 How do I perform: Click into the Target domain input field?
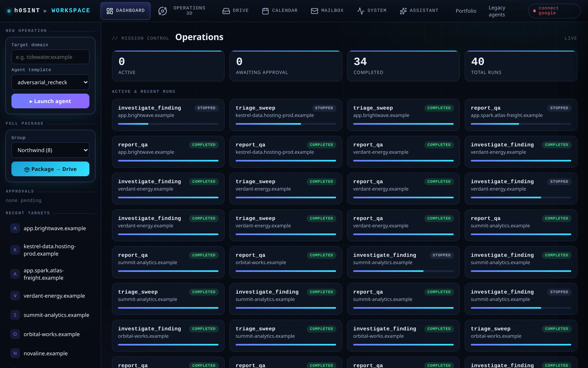[x=50, y=57]
